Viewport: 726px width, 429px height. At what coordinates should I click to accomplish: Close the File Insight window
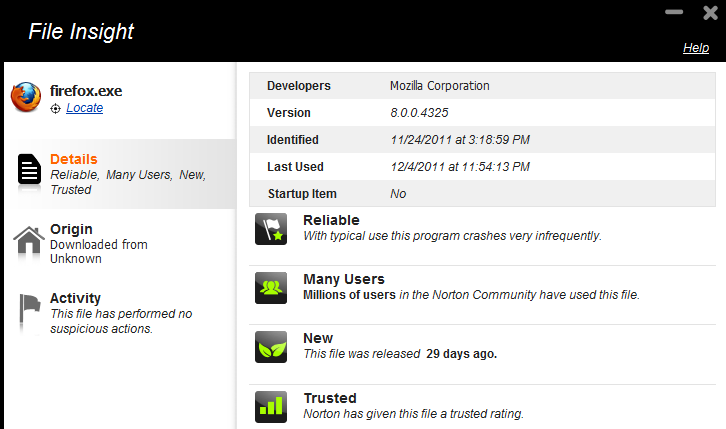coord(710,13)
